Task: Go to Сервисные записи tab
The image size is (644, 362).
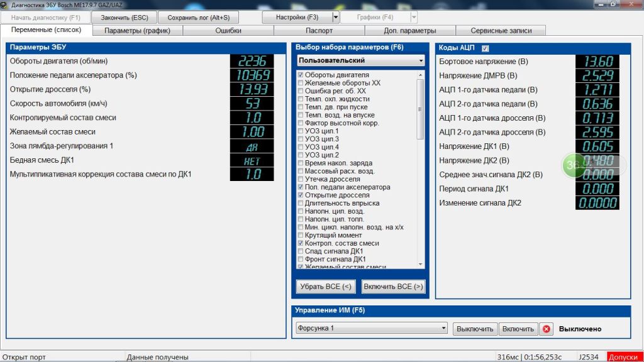Action: pos(500,30)
